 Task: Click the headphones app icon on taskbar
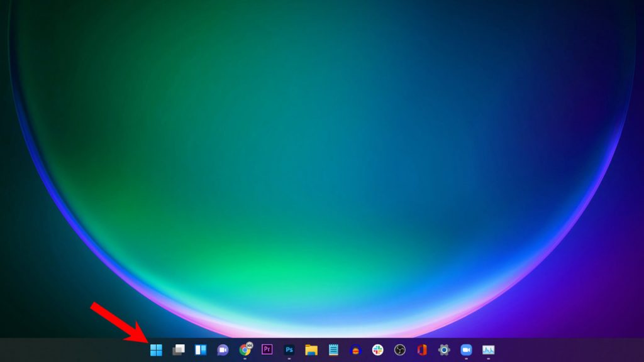click(x=356, y=350)
